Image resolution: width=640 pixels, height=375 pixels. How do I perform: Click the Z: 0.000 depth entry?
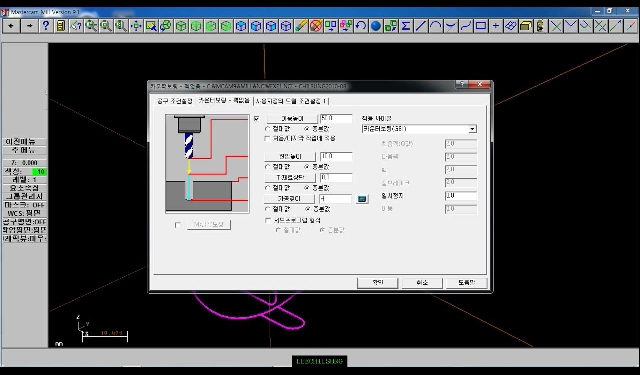click(x=25, y=163)
